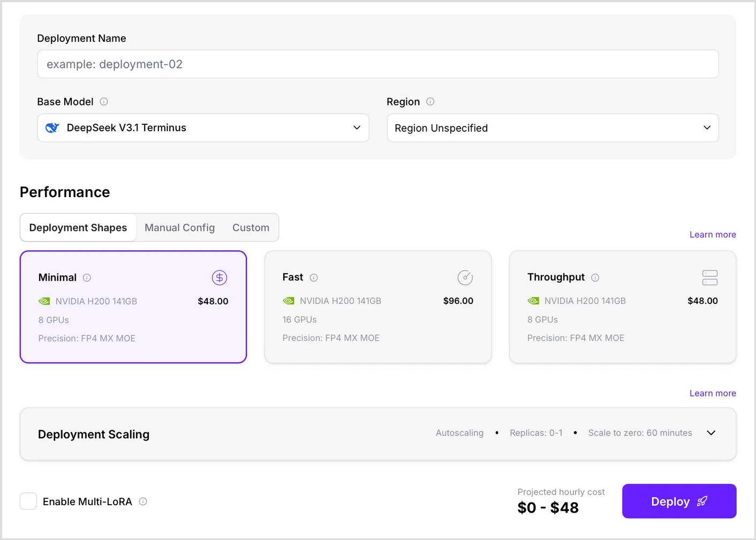Select the Deployment Shapes tab
The image size is (756, 540).
pos(78,228)
